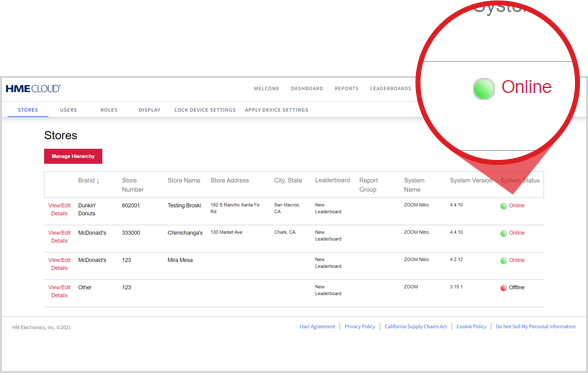Click the 3.15.1 system version cell
The height and width of the screenshot is (373, 588).
456,287
